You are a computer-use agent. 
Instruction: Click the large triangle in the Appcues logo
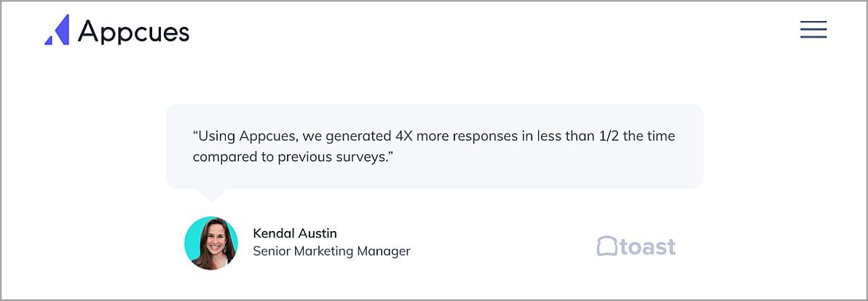point(61,29)
